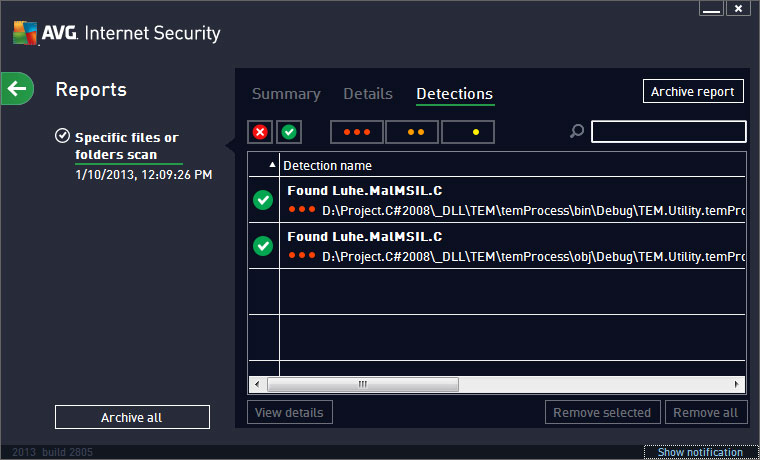Click the green back arrow button
The width and height of the screenshot is (760, 460).
17,89
